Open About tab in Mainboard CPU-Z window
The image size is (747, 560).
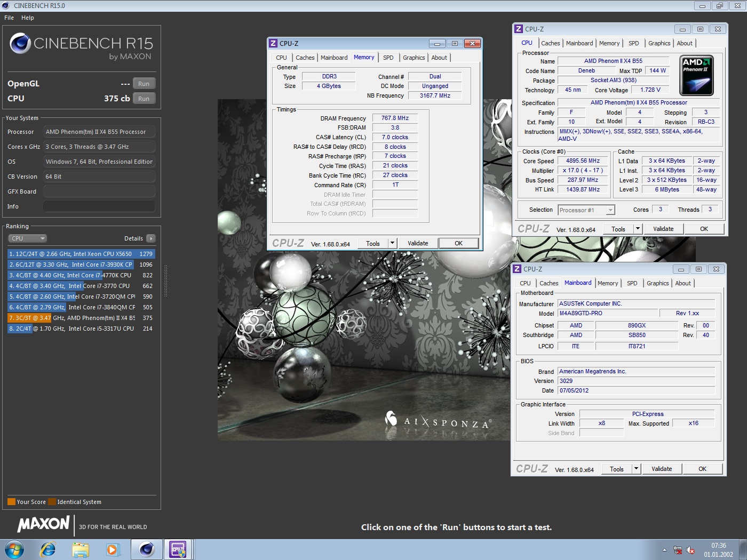683,283
